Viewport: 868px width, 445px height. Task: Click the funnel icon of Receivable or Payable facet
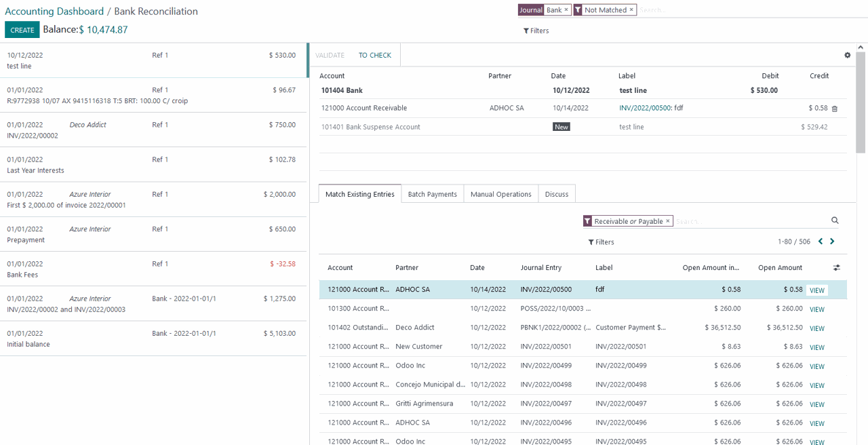click(x=589, y=221)
